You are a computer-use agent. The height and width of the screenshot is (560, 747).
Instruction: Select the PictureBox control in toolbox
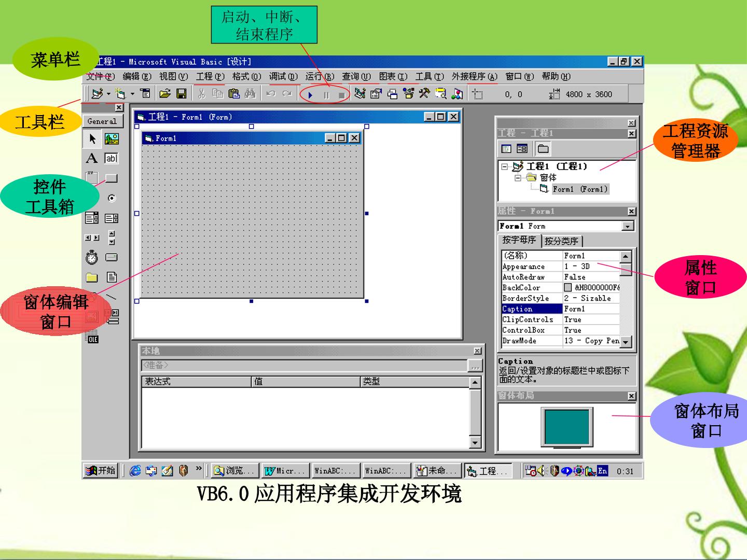point(112,138)
